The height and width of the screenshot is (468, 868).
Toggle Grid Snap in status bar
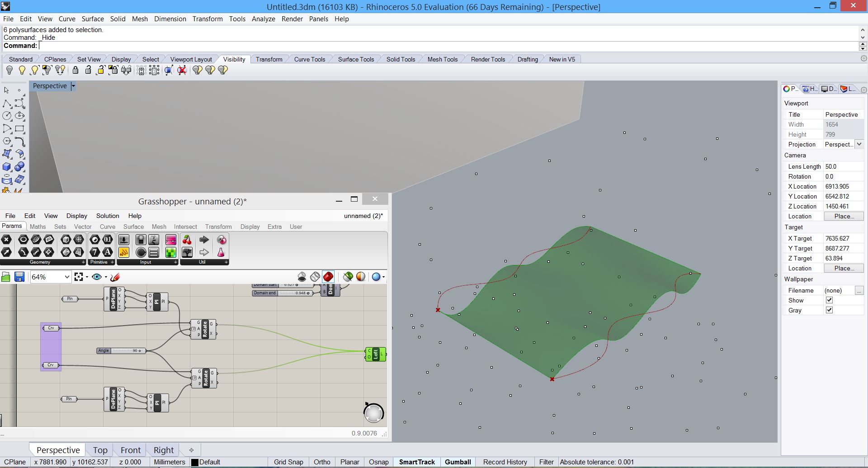tap(288, 462)
